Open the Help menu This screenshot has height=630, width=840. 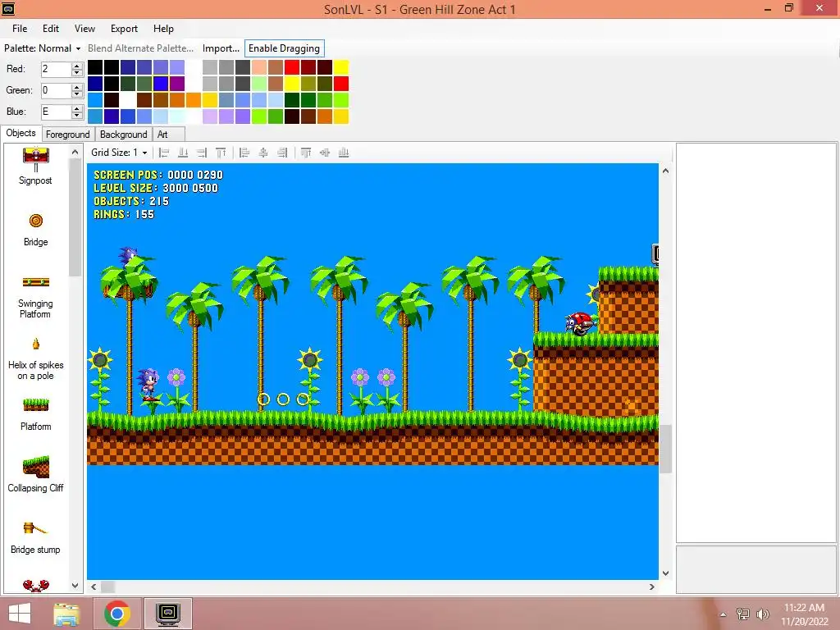click(163, 29)
